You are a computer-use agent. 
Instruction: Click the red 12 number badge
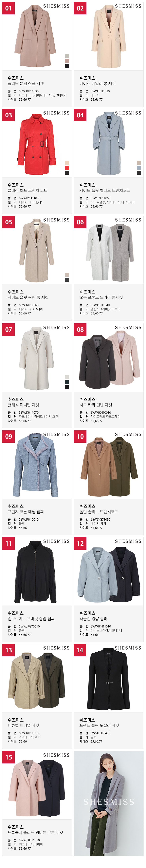80,543
